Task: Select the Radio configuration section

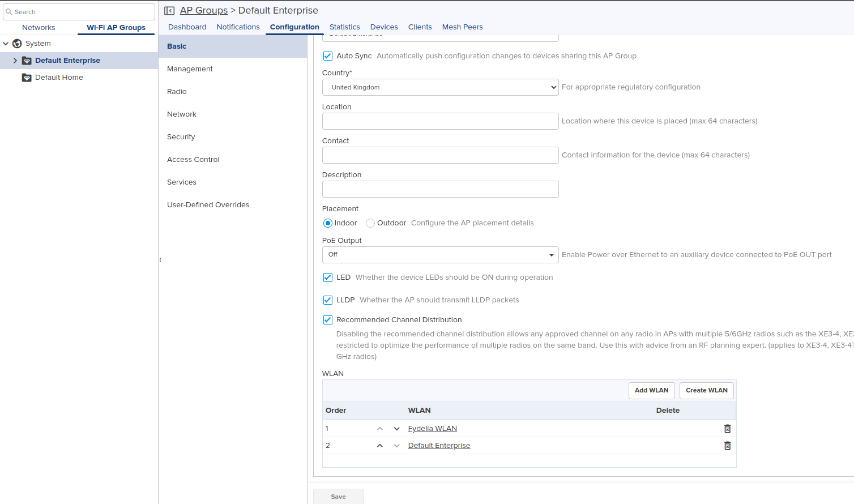Action: coord(233,92)
